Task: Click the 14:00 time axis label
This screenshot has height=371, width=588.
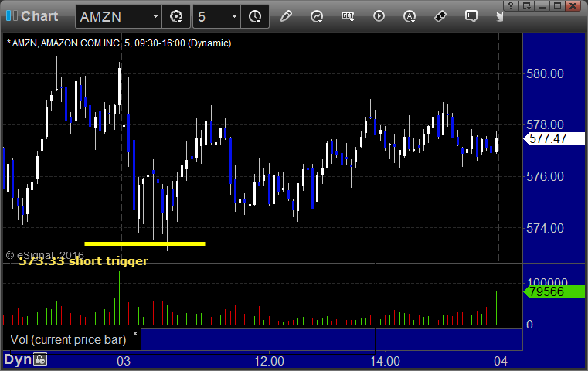Action: click(x=385, y=361)
